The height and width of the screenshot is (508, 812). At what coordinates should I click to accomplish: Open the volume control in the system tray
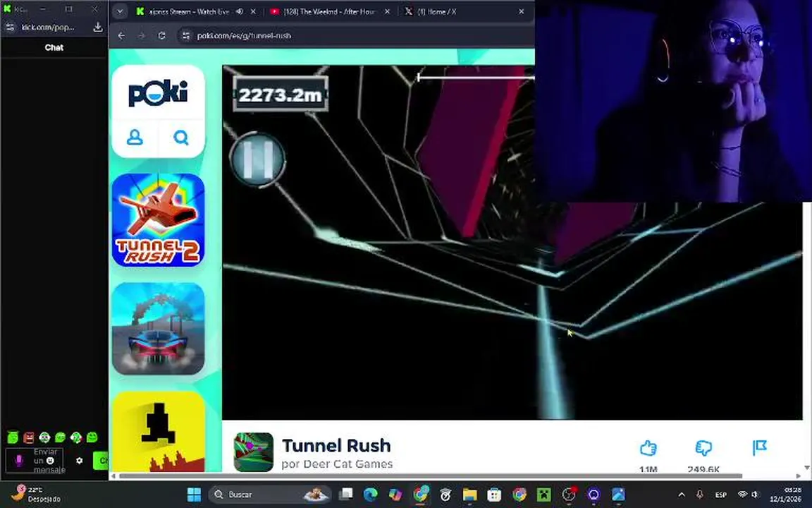point(756,495)
